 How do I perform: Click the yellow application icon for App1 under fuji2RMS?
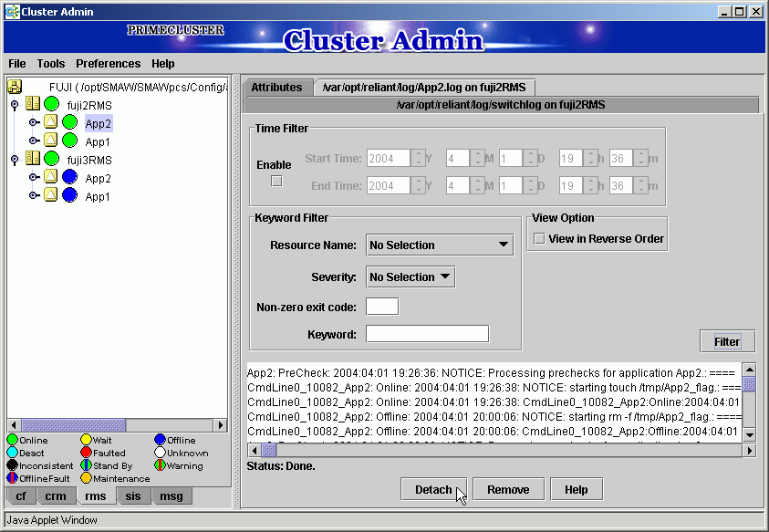tap(50, 141)
